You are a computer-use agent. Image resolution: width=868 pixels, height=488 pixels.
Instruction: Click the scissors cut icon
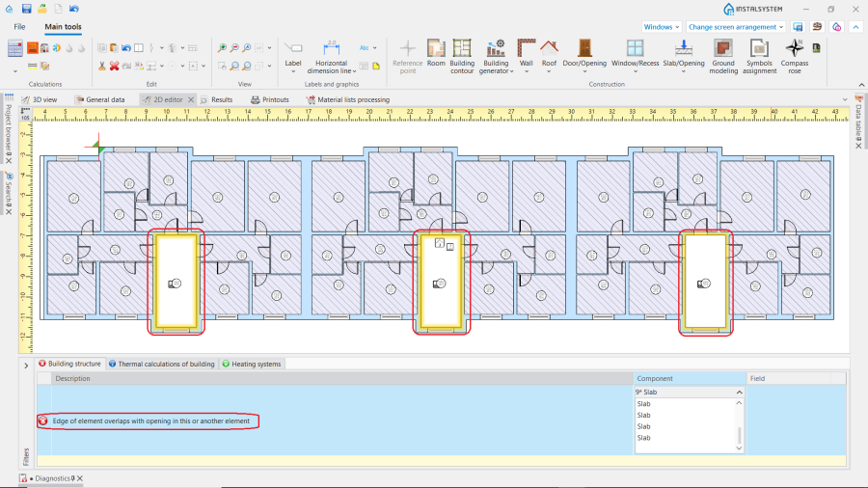click(101, 66)
